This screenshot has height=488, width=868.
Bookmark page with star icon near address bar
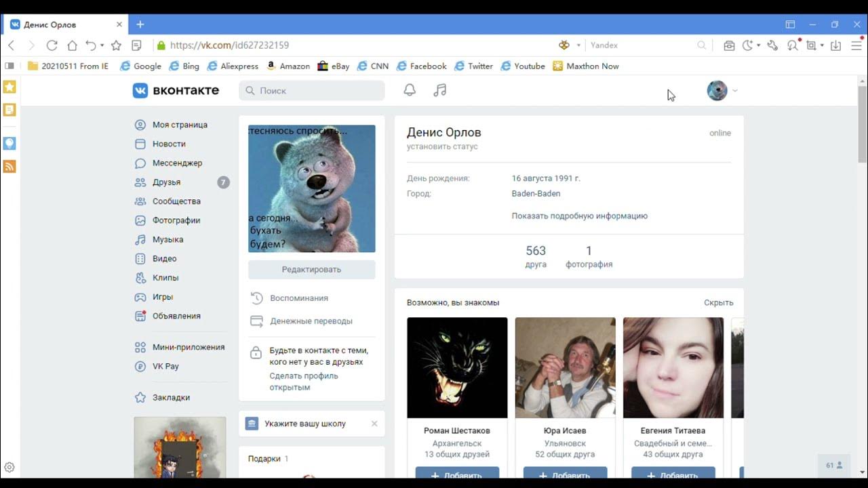(116, 45)
